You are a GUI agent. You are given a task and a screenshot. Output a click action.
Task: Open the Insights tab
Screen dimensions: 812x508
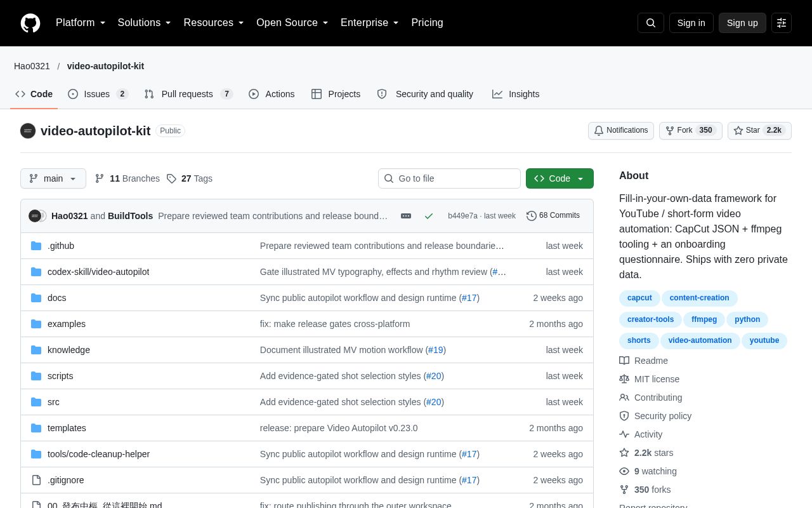(516, 94)
